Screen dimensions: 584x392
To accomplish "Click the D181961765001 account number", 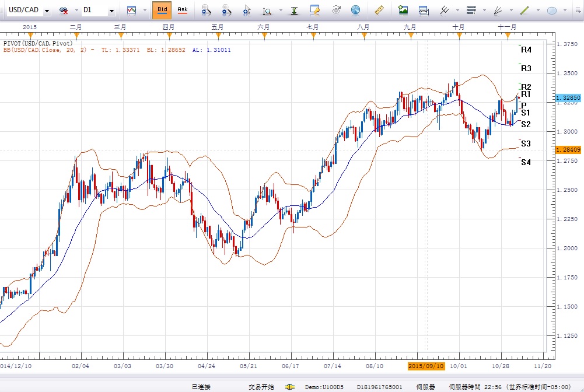I will [380, 387].
